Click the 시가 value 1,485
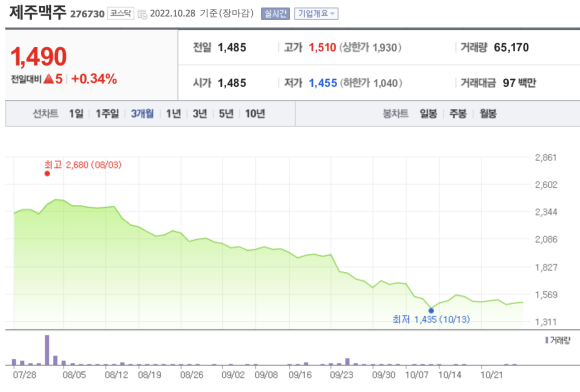 (232, 83)
